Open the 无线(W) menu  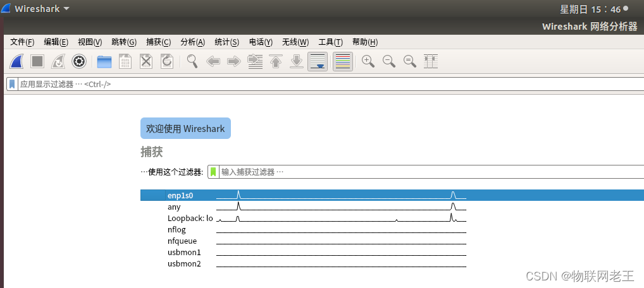point(295,42)
